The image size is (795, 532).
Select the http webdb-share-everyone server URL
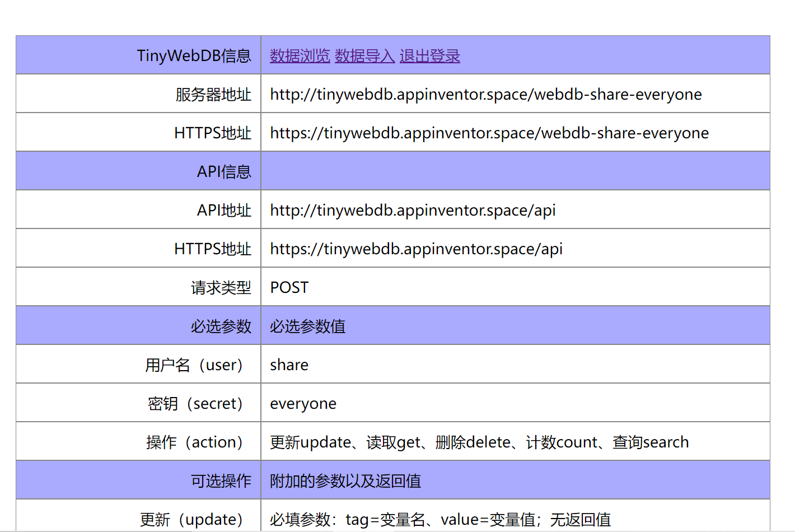[x=486, y=94]
